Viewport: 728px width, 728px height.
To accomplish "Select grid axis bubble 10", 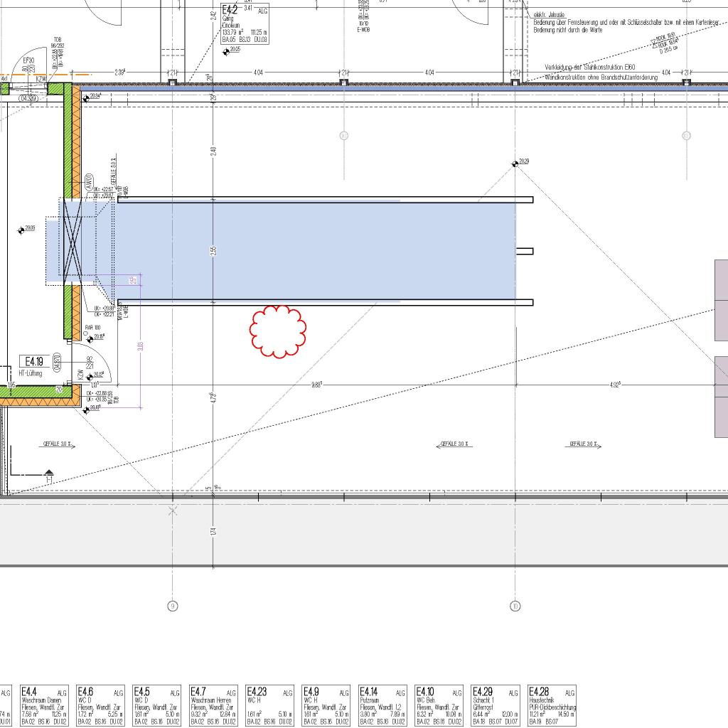I will (x=515, y=606).
